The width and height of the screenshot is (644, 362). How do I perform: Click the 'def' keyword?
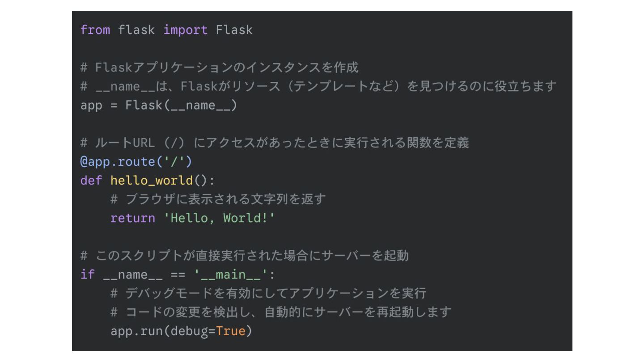click(91, 181)
